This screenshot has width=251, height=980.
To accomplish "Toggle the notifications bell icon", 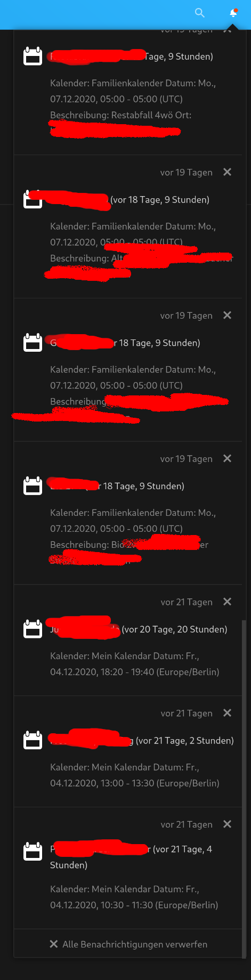I will (233, 13).
